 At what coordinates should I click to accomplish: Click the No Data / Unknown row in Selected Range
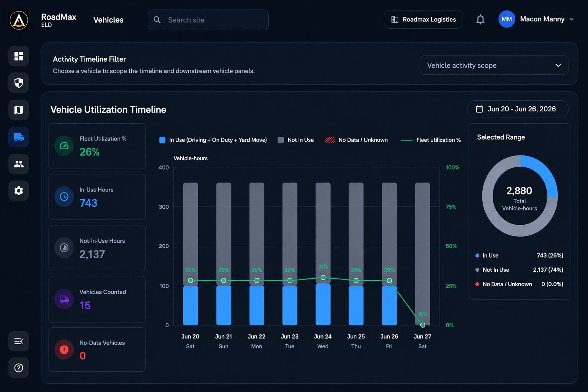(519, 284)
